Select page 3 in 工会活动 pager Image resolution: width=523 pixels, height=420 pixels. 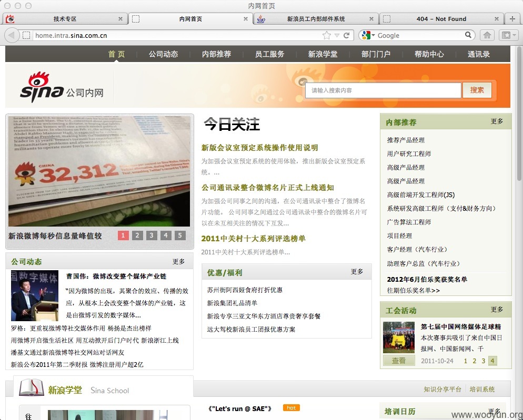point(484,361)
